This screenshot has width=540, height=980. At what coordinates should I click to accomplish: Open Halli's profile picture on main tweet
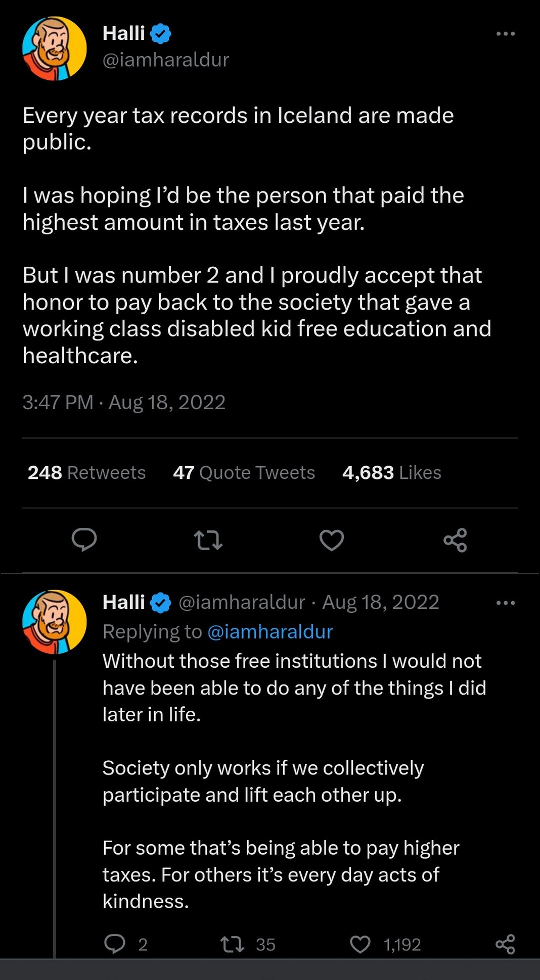coord(55,48)
